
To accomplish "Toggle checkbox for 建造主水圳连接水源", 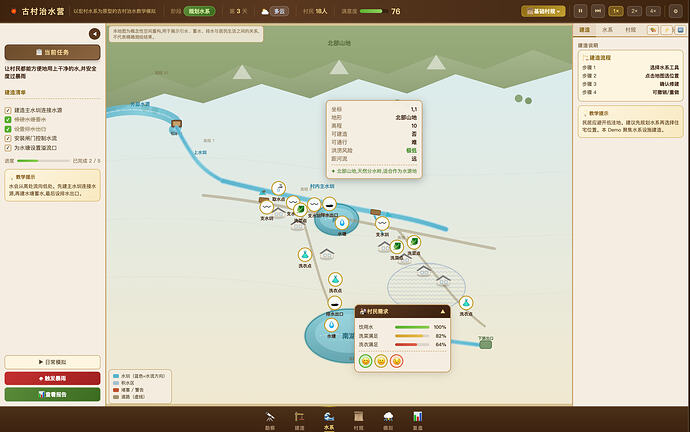I will click(8, 110).
